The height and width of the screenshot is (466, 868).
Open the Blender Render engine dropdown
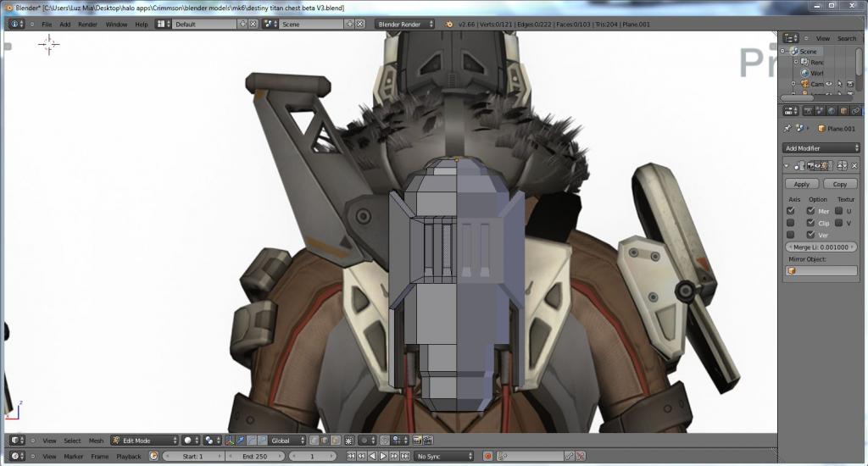[x=404, y=24]
